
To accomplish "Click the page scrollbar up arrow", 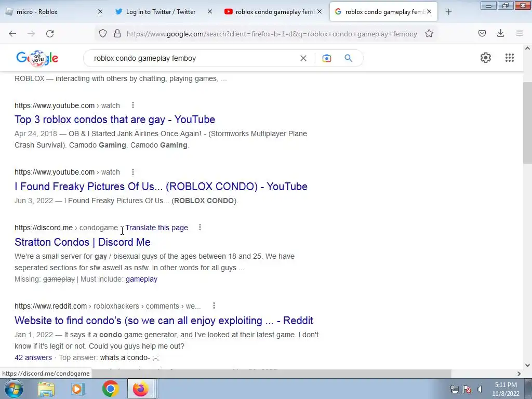I will click(x=527, y=48).
